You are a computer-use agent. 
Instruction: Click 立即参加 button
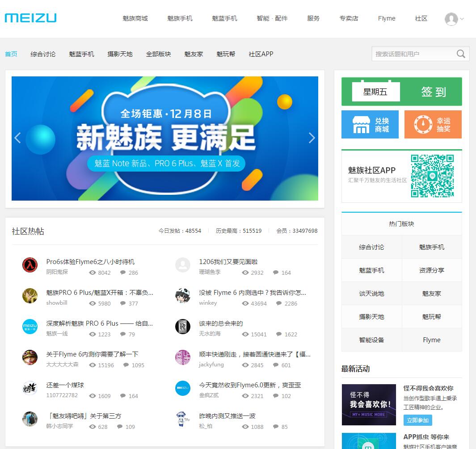click(x=417, y=420)
